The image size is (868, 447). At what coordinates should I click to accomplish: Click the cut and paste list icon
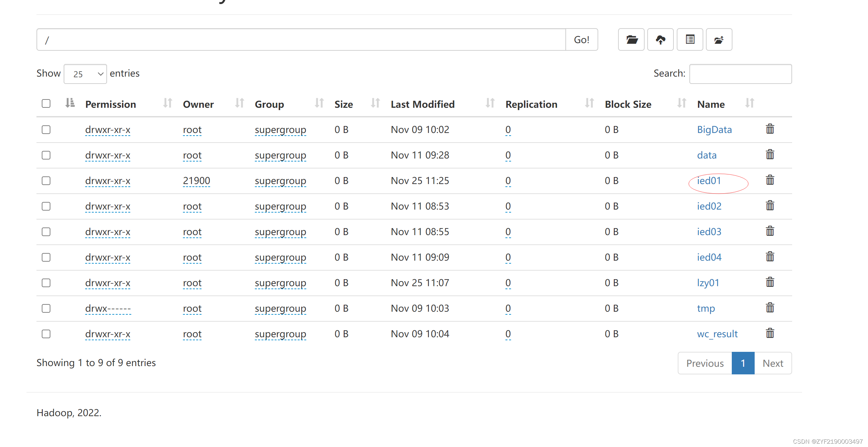[690, 39]
